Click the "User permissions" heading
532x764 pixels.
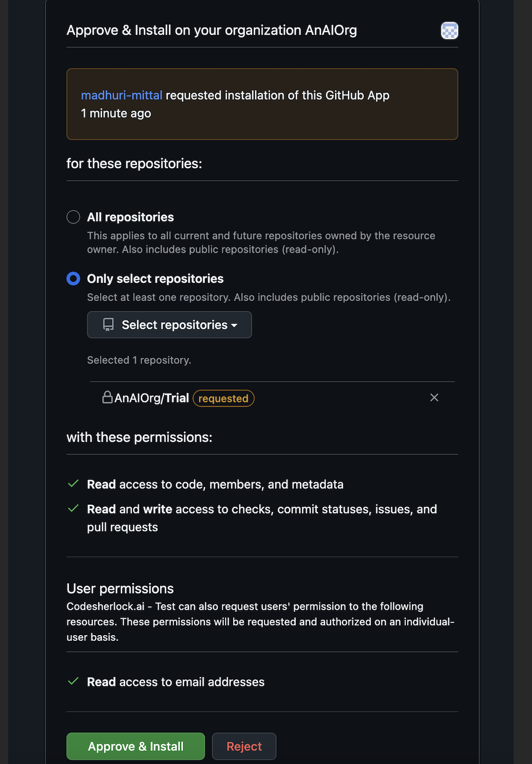pyautogui.click(x=120, y=589)
